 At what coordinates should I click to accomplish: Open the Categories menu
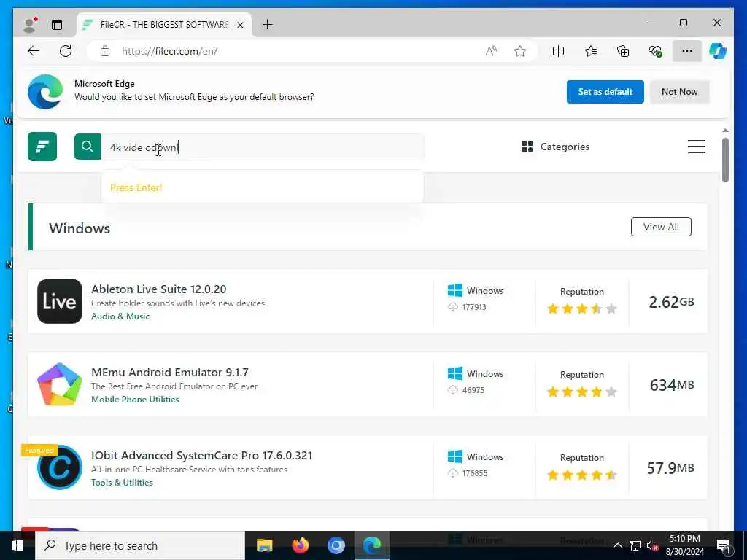point(555,147)
